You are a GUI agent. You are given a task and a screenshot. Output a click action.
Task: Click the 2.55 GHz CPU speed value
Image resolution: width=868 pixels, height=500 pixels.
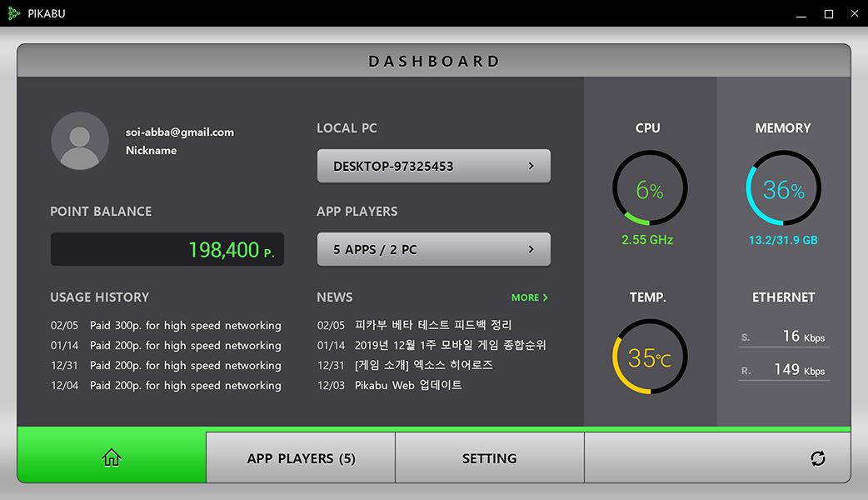pos(647,240)
